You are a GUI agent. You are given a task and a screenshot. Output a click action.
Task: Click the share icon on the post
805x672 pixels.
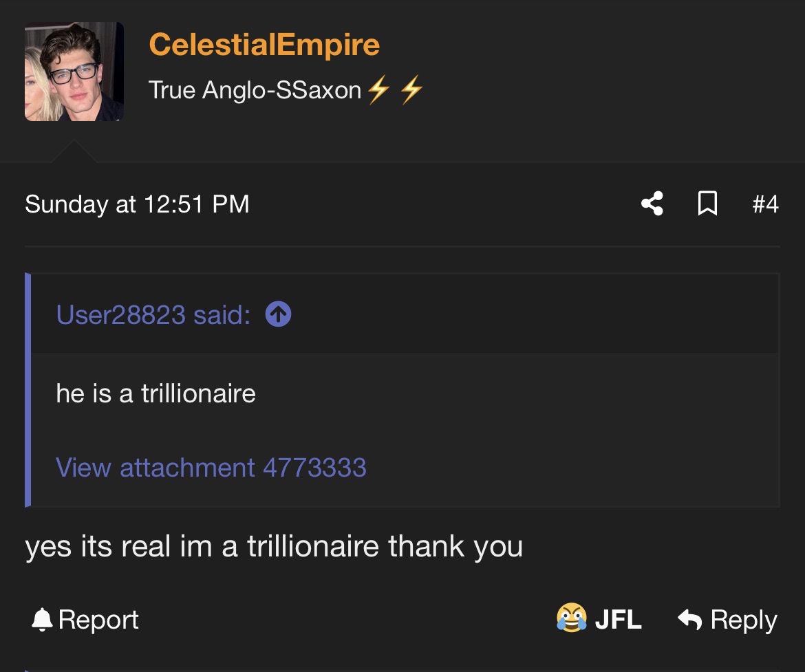click(652, 204)
